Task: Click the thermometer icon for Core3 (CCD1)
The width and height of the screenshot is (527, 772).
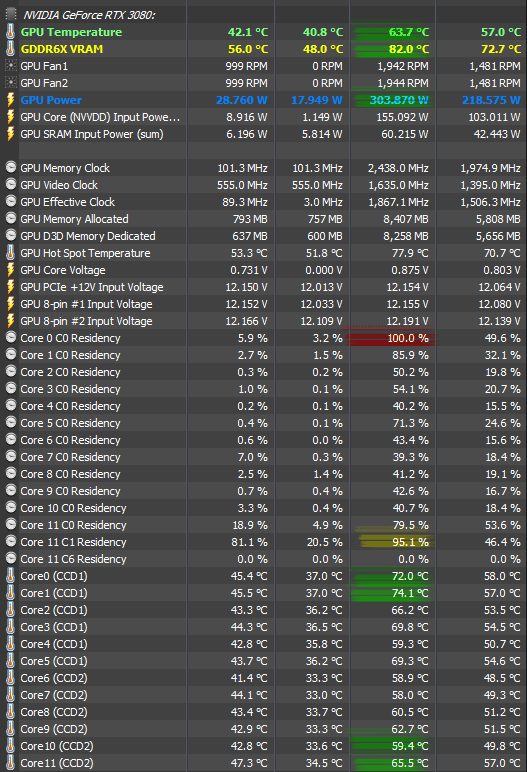Action: [10, 627]
